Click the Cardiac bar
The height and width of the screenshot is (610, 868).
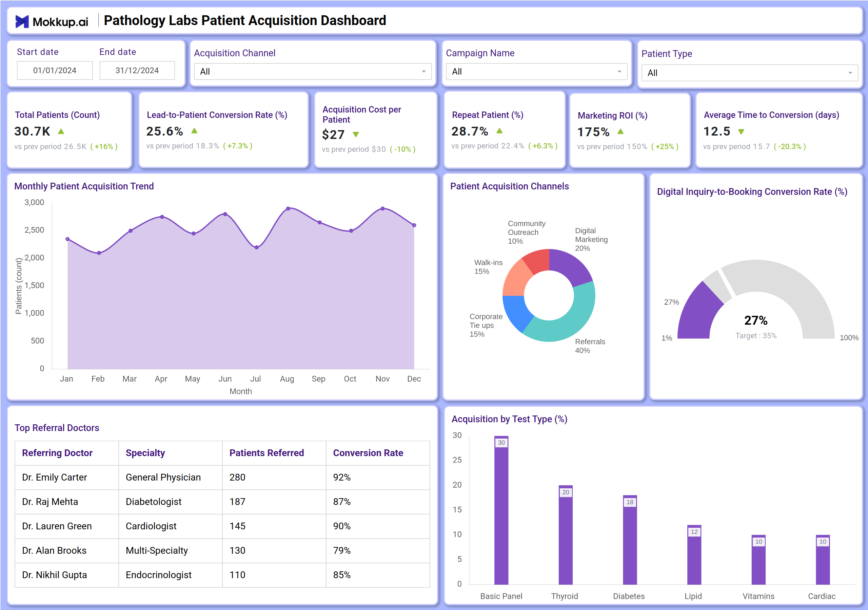pyautogui.click(x=823, y=560)
